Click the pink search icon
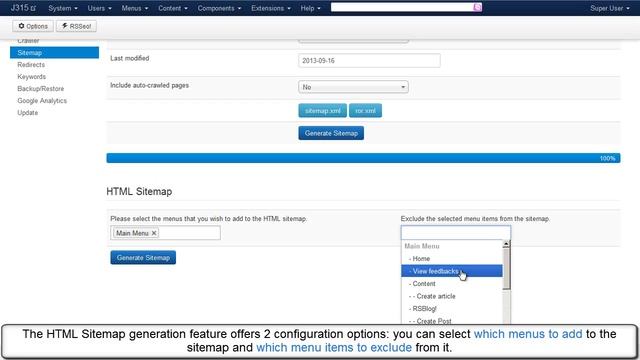640x360 pixels. (477, 7)
